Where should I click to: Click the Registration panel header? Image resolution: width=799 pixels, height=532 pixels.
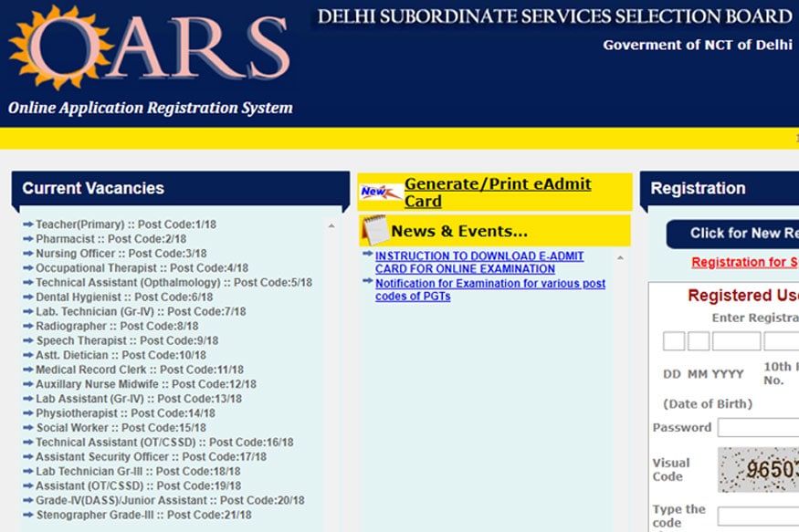720,188
